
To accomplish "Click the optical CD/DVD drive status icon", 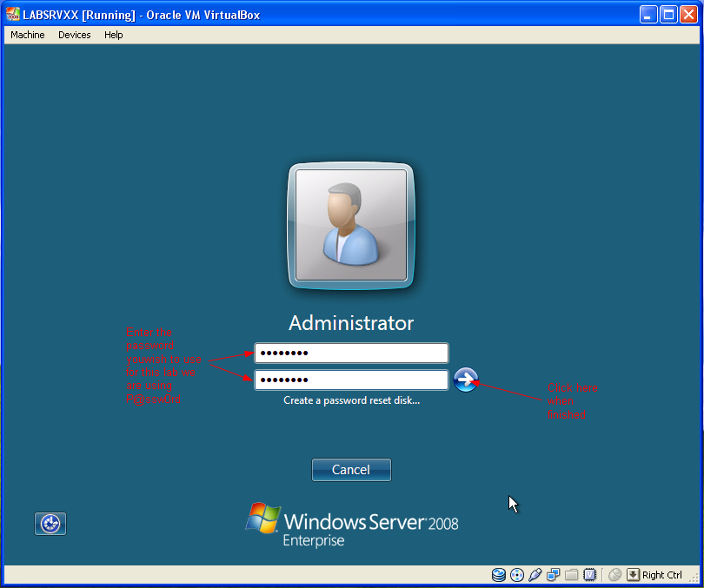I will point(517,575).
